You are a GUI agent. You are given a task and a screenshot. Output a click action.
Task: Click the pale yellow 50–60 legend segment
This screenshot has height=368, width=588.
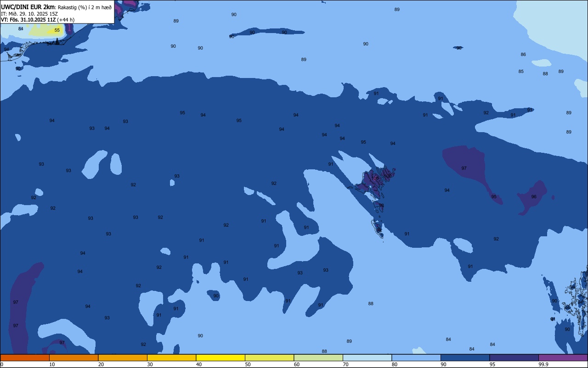coord(269,357)
